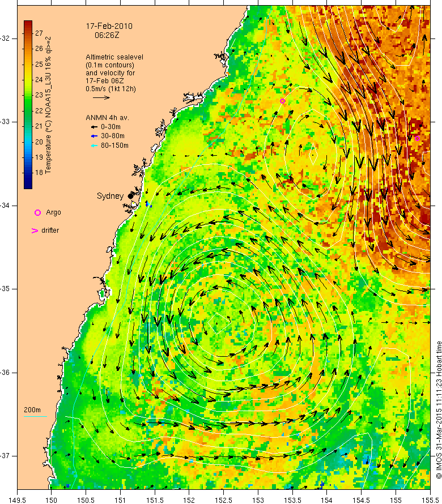The width and height of the screenshot is (442, 504).
Task: Click the '155.5' longitude axis label
Action: [x=430, y=500]
